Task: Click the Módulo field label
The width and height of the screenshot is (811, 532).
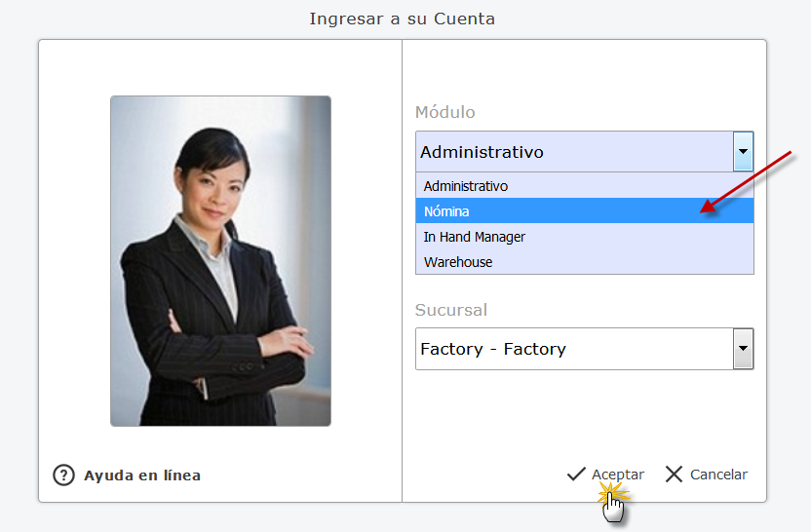Action: click(445, 112)
